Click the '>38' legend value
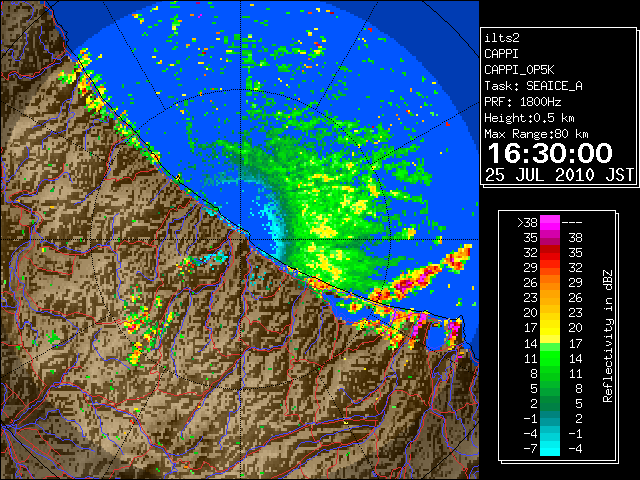The image size is (640, 480). (527, 223)
